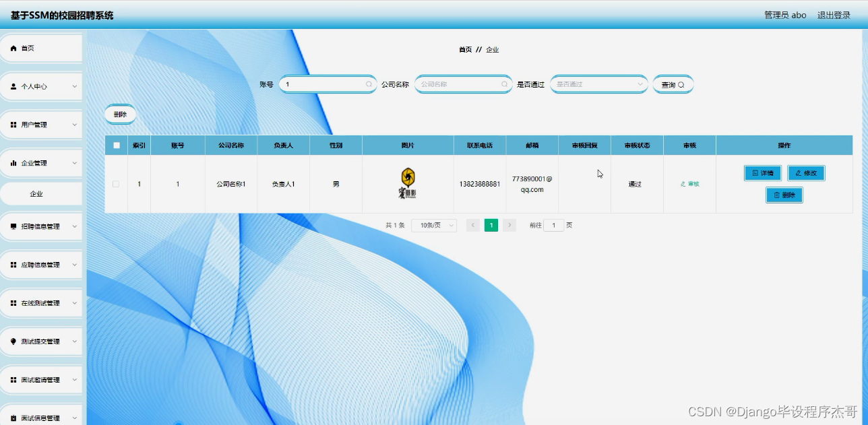
Task: Click the grid icon of 在线测试管理
Action: pyautogui.click(x=13, y=304)
